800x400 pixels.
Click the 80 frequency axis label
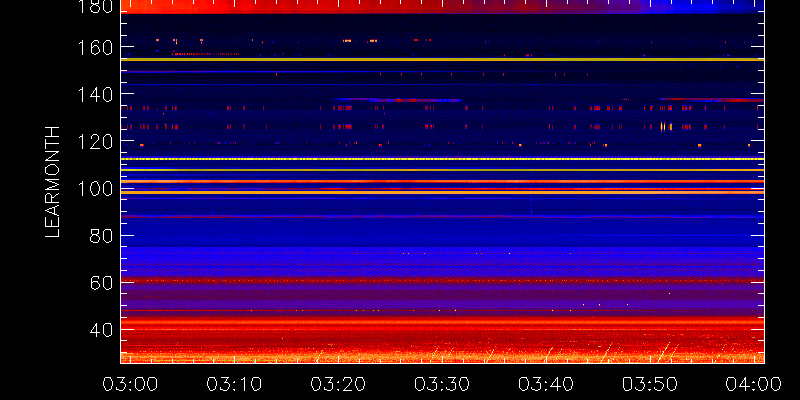coord(101,236)
